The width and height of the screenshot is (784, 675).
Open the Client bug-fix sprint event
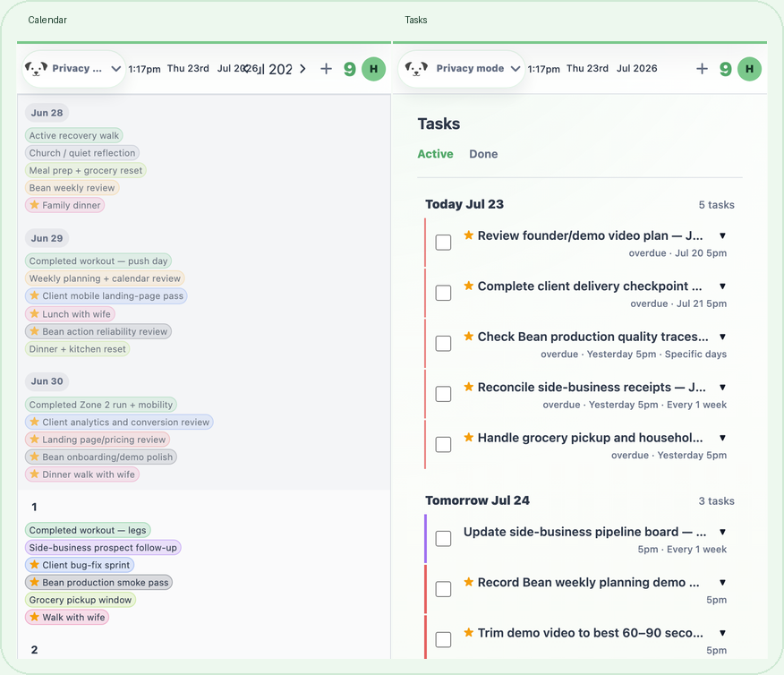click(80, 565)
